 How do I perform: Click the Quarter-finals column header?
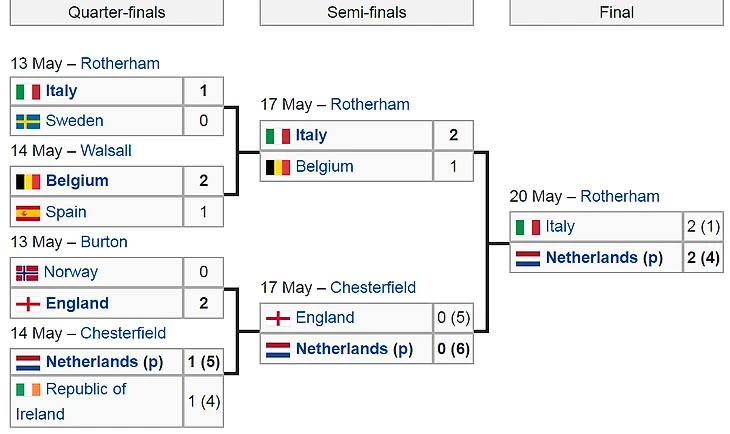[116, 12]
